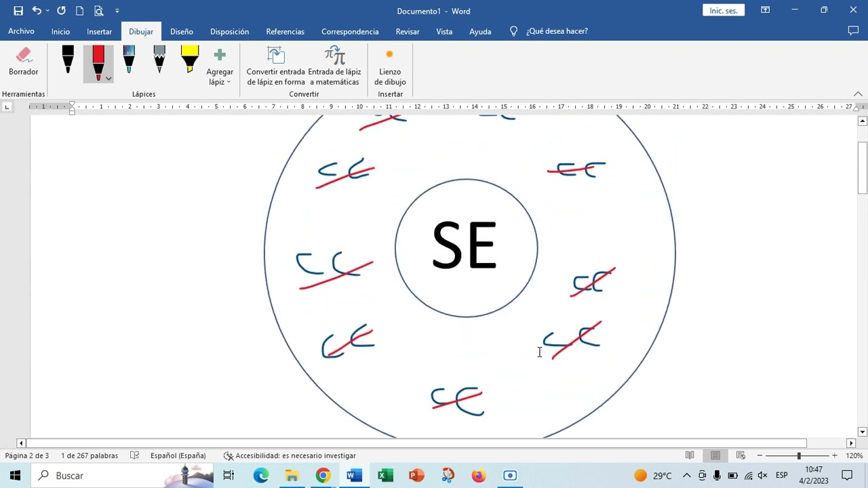Select the gray pencil

(159, 60)
